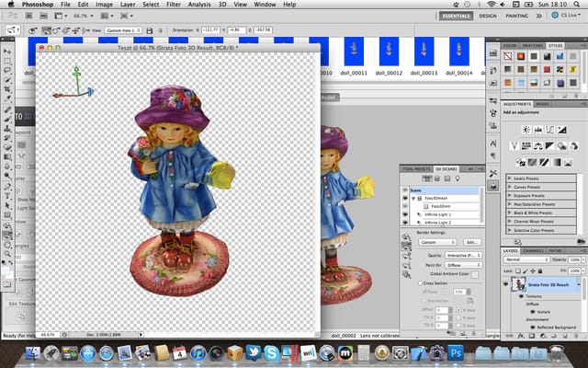Image resolution: width=588 pixels, height=368 pixels.
Task: Select the Gradient tool
Action: pyautogui.click(x=7, y=157)
